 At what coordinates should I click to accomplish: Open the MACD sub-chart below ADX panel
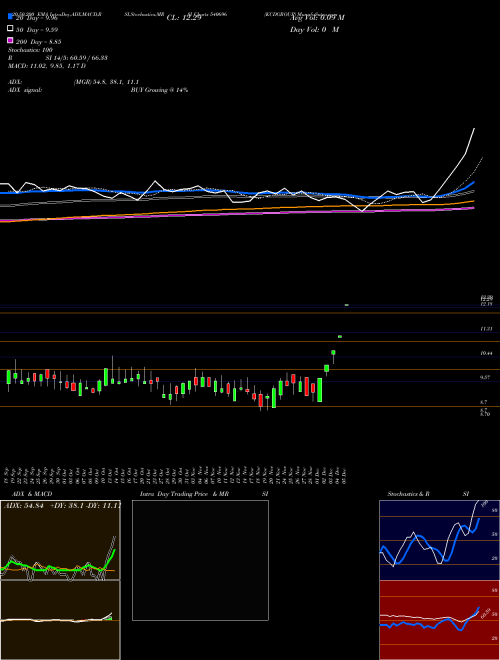pos(60,620)
